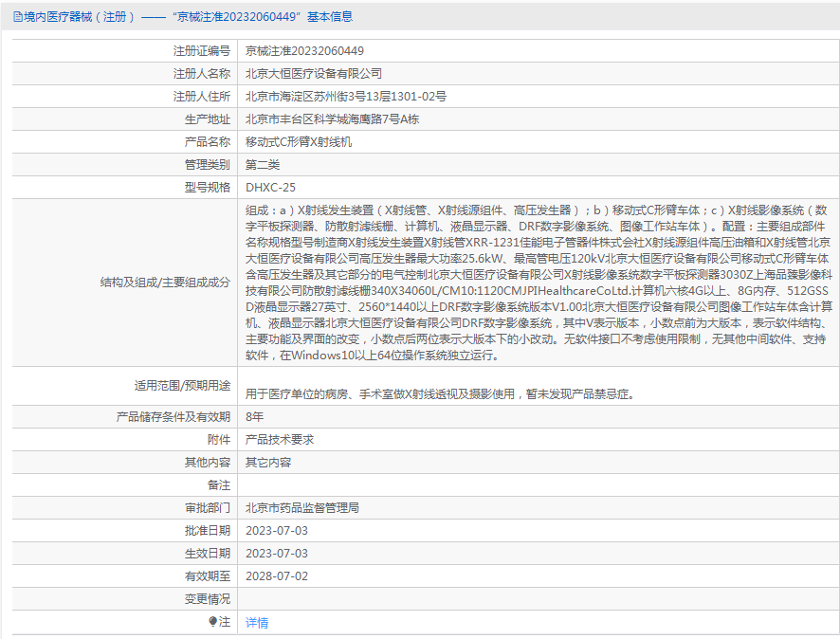Viewport: 840px width, 639px height.
Task: Click the 结构及组成/主要组成成分 label
Action: 165,283
